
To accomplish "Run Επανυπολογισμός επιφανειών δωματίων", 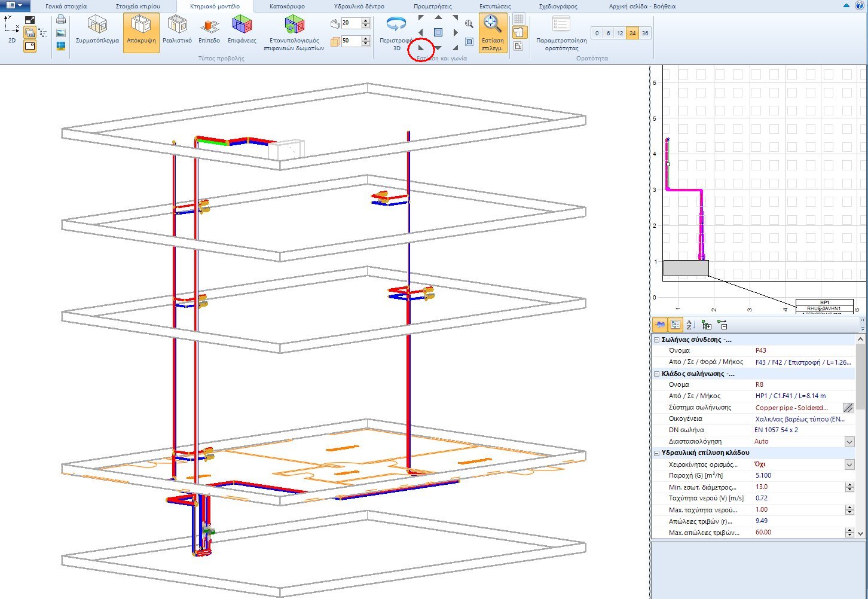I will click(294, 32).
